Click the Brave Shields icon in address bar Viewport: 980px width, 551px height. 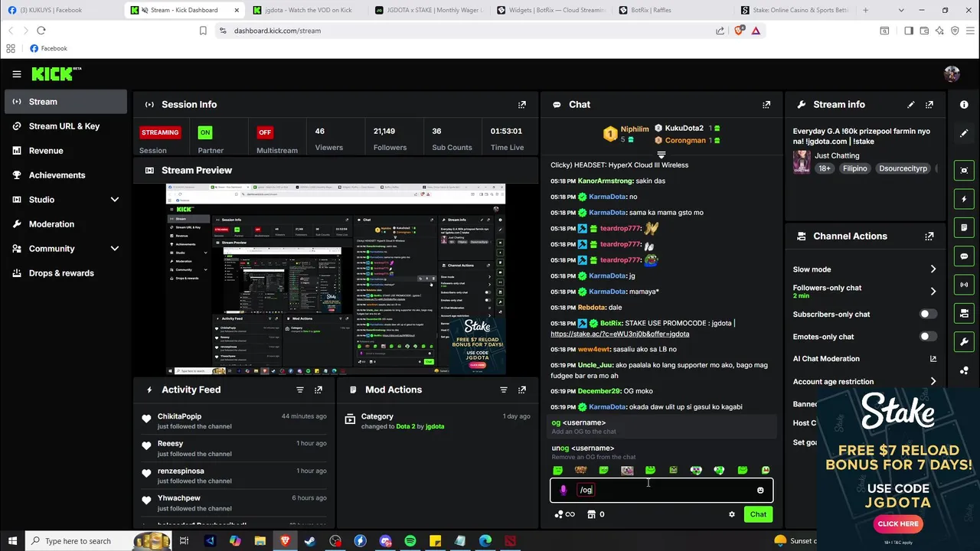pos(739,31)
